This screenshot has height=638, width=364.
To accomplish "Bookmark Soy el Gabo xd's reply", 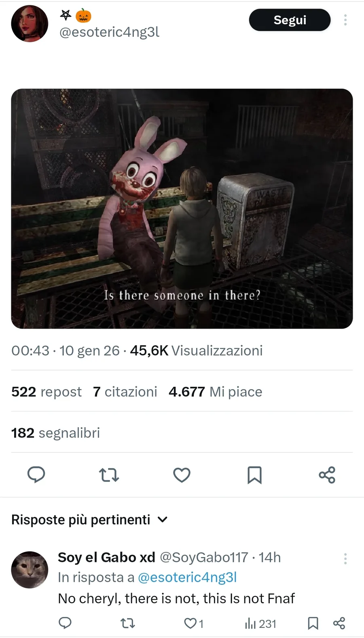I will pos(313,623).
